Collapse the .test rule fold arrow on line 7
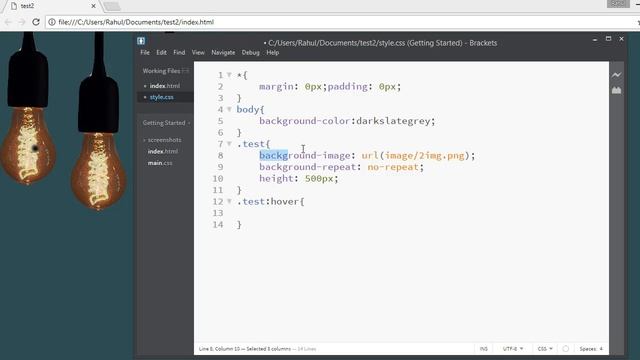 229,143
